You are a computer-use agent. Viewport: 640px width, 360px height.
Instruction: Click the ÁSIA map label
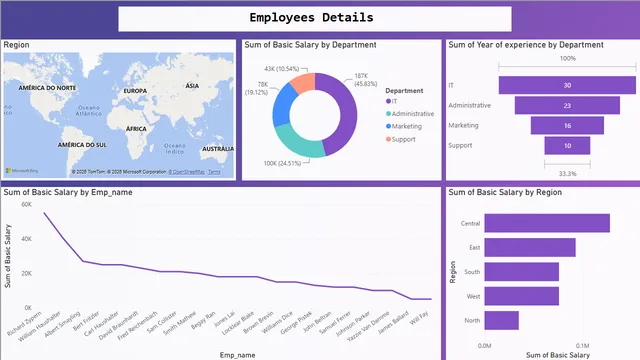coord(192,86)
